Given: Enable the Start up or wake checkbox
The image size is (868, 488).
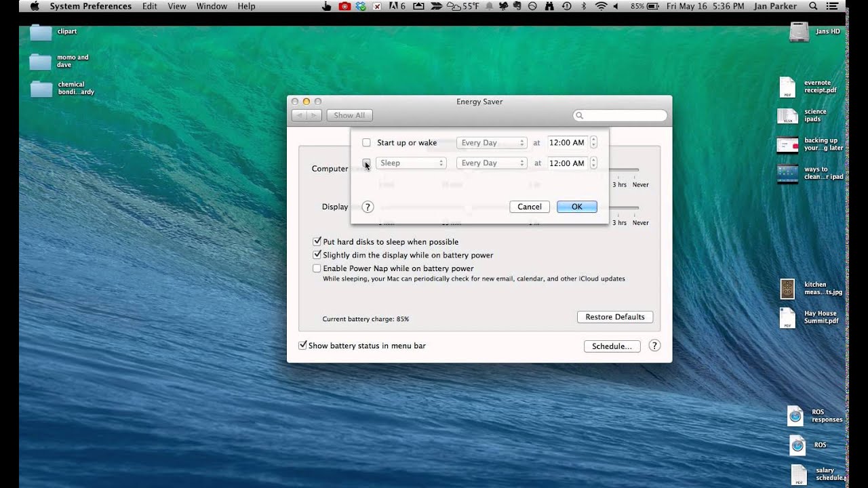Looking at the screenshot, I should pos(366,143).
